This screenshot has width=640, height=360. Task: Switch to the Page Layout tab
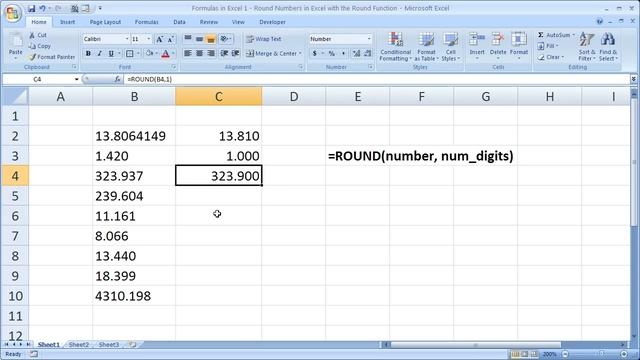pyautogui.click(x=105, y=22)
